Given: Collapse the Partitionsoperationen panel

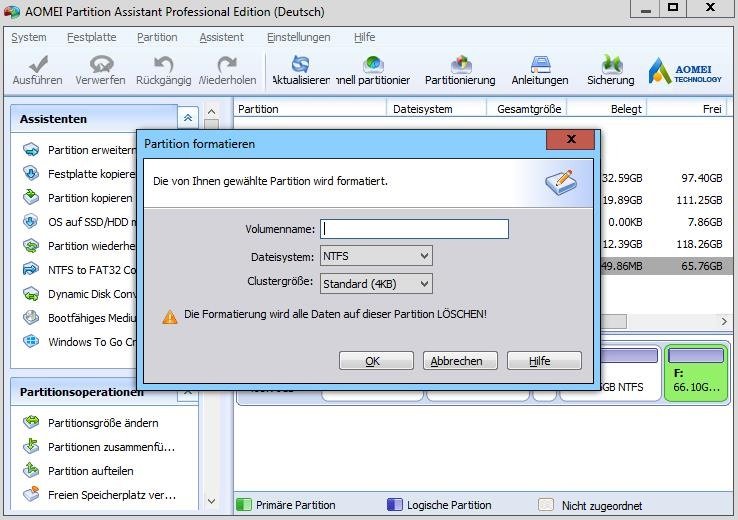Looking at the screenshot, I should pyautogui.click(x=188, y=392).
